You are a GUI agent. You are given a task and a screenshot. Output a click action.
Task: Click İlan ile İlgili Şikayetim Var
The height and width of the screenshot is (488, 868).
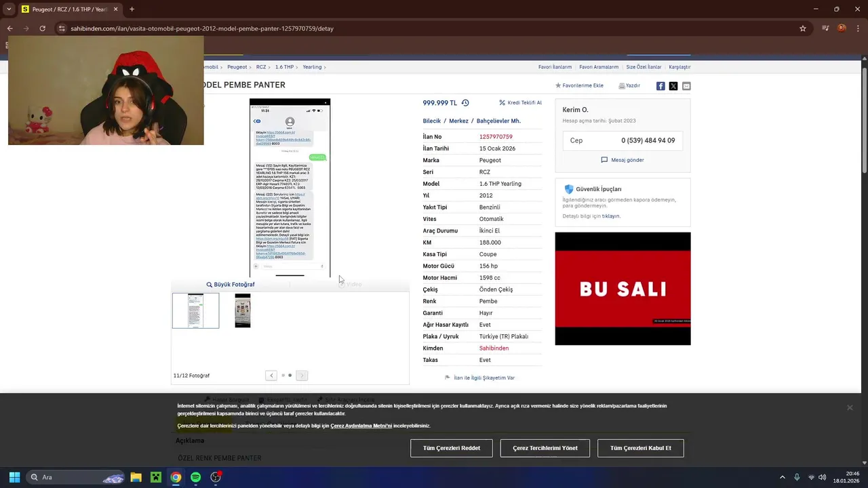pos(484,378)
